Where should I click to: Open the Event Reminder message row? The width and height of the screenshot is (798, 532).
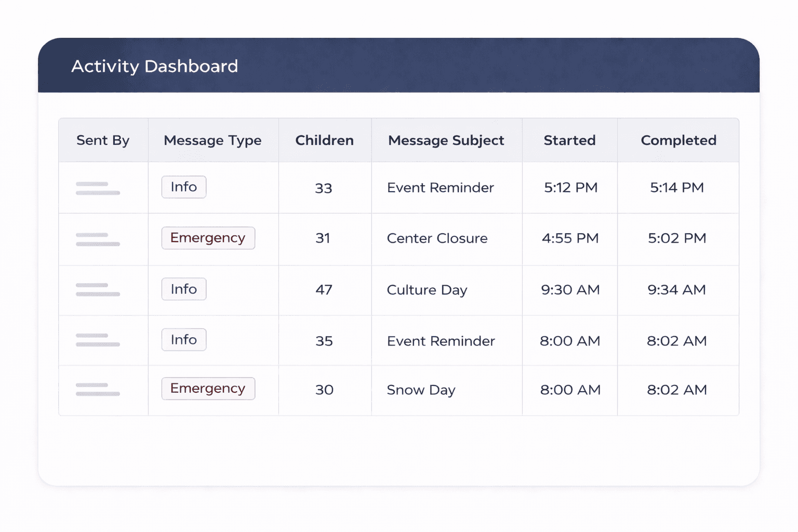tap(440, 188)
